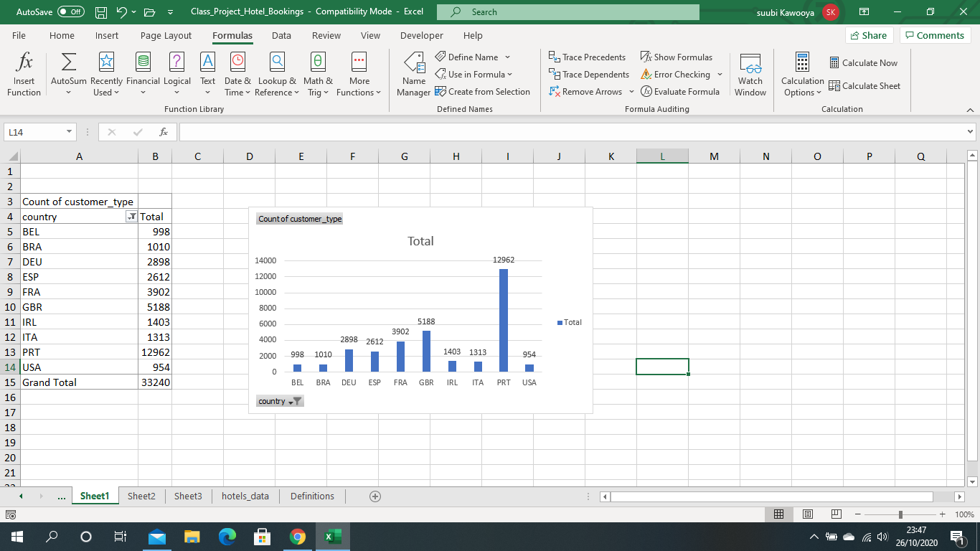Open the Insert Function dialog in ribbon
The image size is (980, 551).
tap(24, 75)
